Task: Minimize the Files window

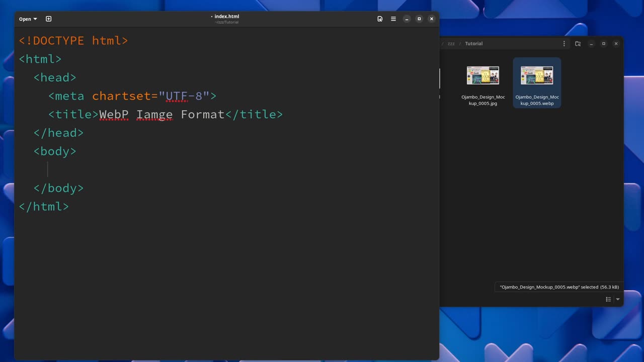Action: coord(591,44)
